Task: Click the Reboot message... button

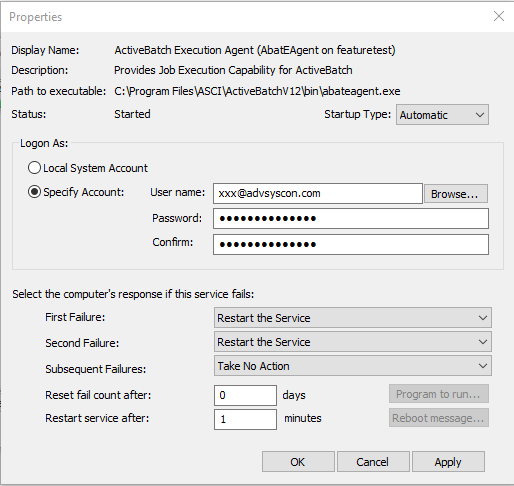Action: (x=439, y=418)
